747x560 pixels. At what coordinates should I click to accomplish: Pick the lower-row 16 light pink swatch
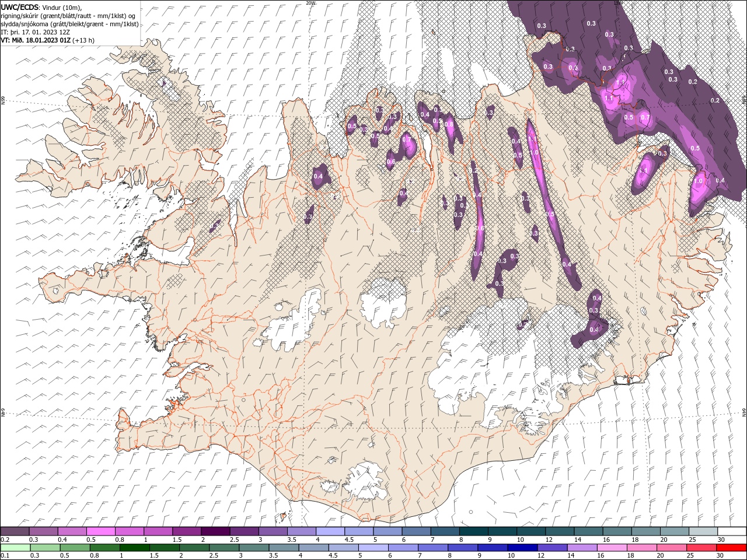coord(612,548)
